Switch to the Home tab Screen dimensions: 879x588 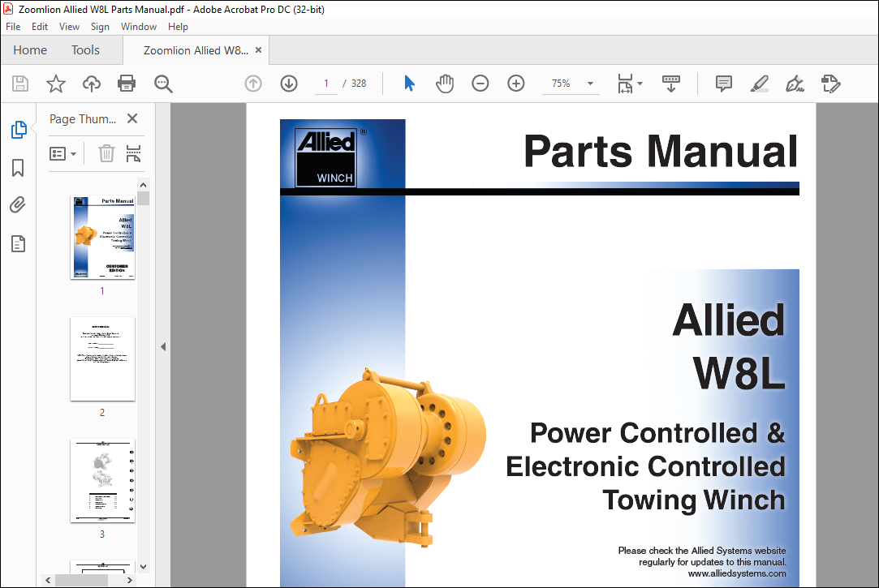click(30, 49)
